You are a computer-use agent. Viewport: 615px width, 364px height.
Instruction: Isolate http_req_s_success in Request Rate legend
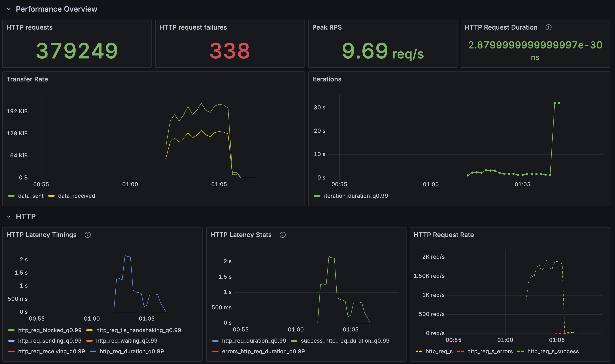coord(553,351)
